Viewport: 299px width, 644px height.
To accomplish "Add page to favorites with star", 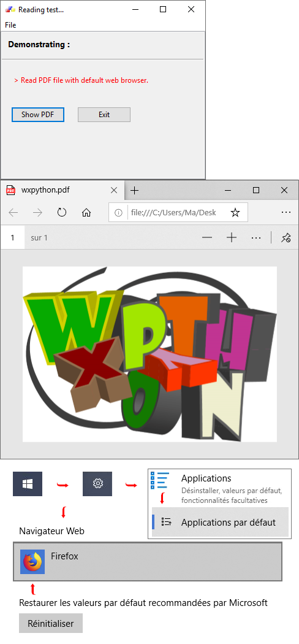I will [x=235, y=213].
